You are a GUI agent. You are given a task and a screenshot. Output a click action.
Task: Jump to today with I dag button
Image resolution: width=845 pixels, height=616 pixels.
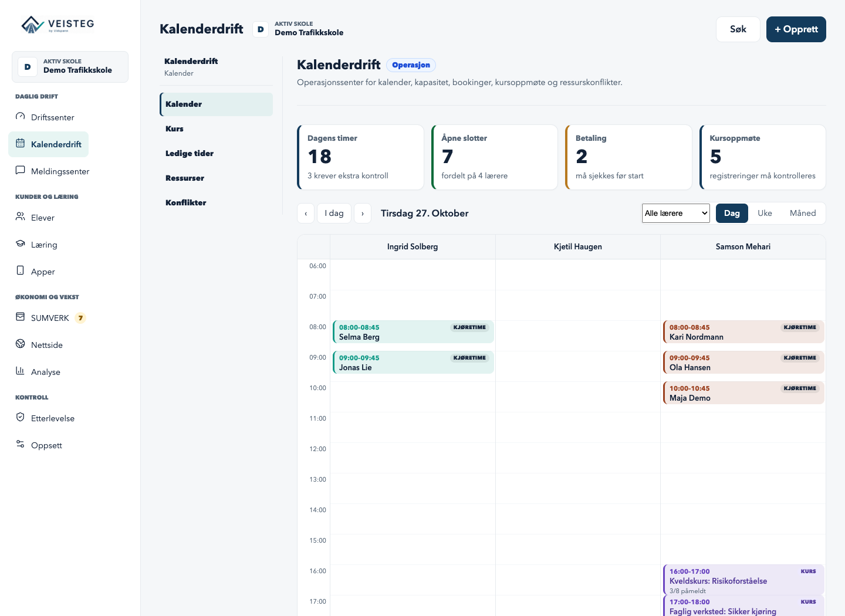pyautogui.click(x=334, y=214)
